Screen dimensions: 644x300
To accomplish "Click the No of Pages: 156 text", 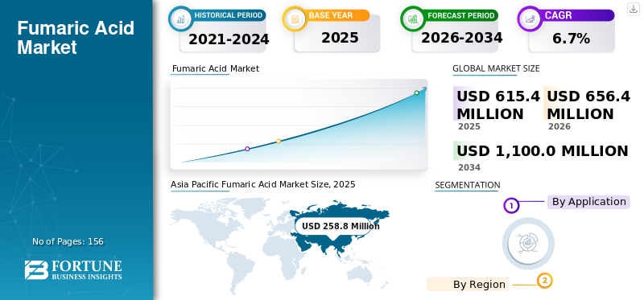I will 68,241.
